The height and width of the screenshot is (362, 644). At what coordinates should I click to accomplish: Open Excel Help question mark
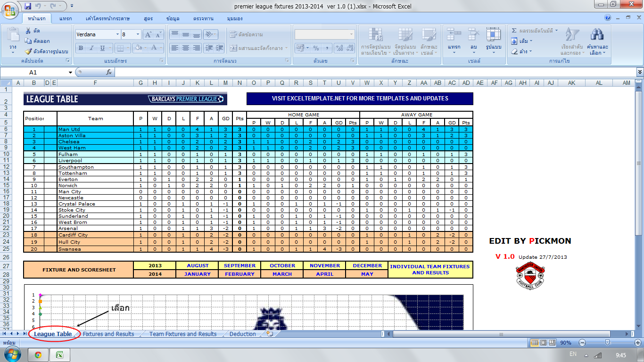(608, 18)
